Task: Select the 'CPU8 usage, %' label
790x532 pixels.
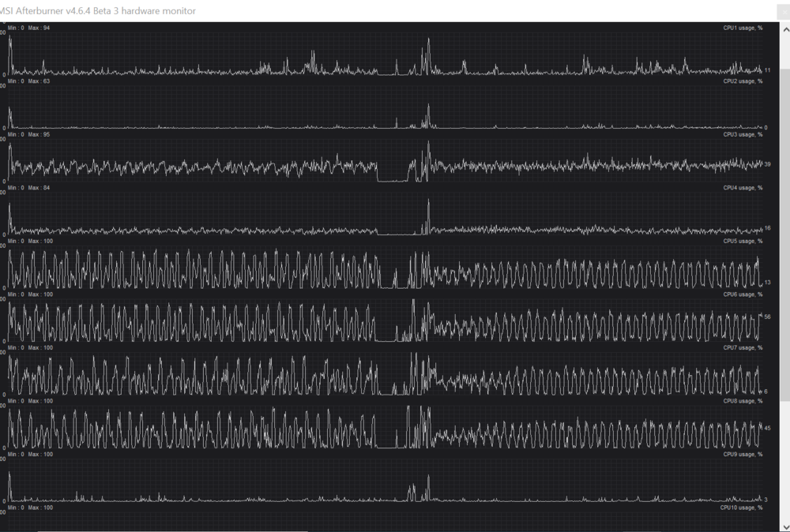Action: 743,402
